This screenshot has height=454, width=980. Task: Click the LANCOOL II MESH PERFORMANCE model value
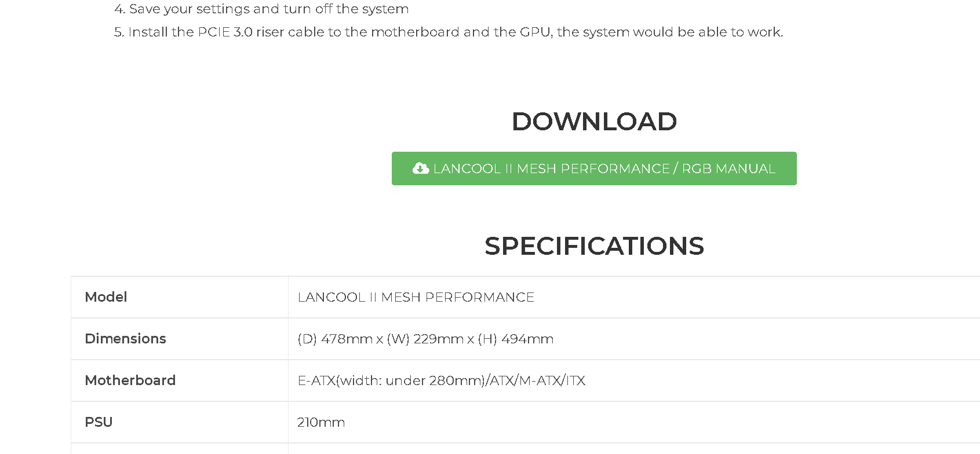[x=416, y=297]
